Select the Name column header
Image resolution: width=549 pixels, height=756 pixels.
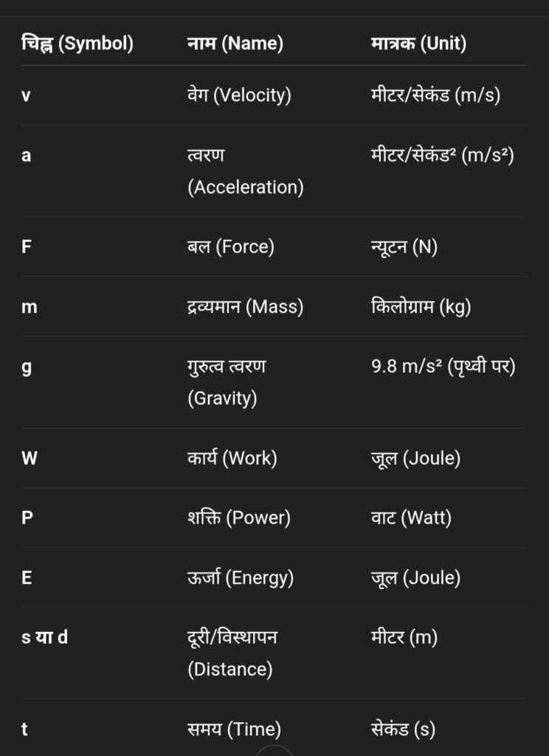pos(235,44)
